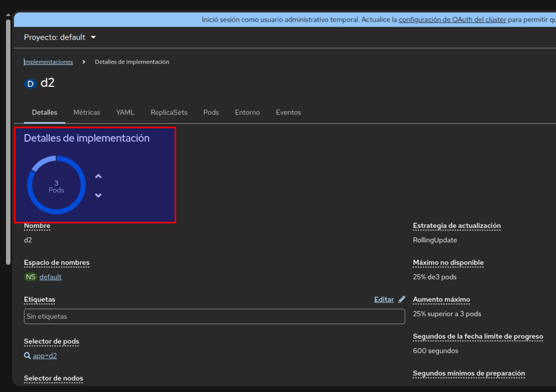Click the magnifier icon beside app=d2

point(27,356)
